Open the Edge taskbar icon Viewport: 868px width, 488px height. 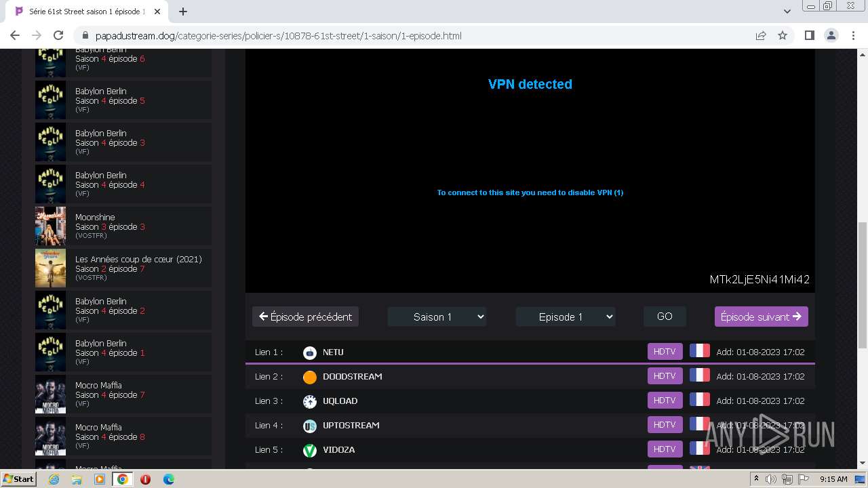click(x=168, y=479)
